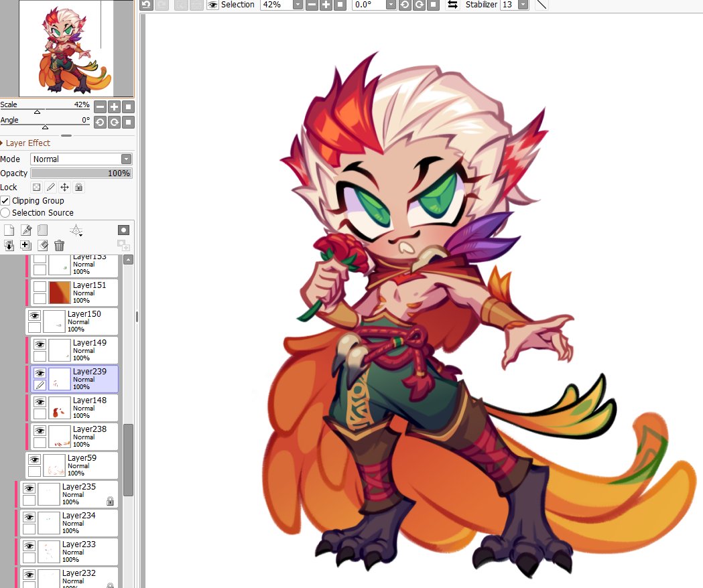
Task: Hide Layer235 using its eye icon
Action: click(x=29, y=488)
